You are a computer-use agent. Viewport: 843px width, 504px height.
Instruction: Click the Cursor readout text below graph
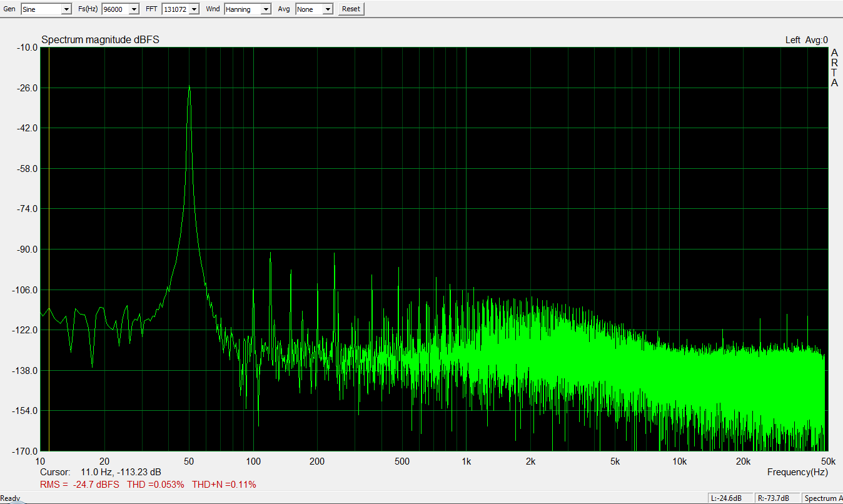(x=101, y=472)
